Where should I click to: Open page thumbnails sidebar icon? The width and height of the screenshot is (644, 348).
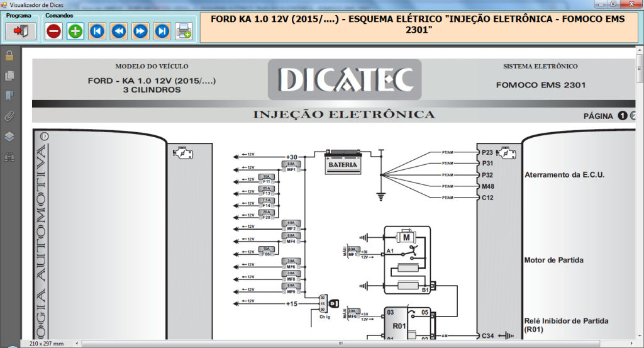tap(9, 76)
